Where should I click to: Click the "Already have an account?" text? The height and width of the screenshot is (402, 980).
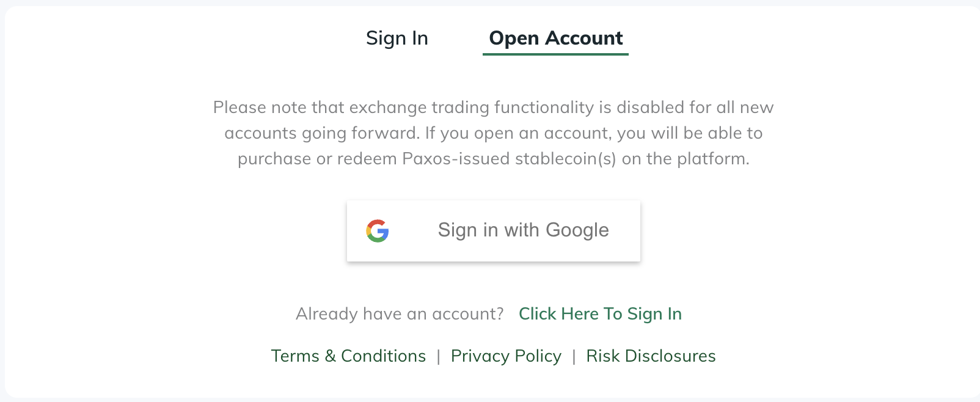pos(400,314)
